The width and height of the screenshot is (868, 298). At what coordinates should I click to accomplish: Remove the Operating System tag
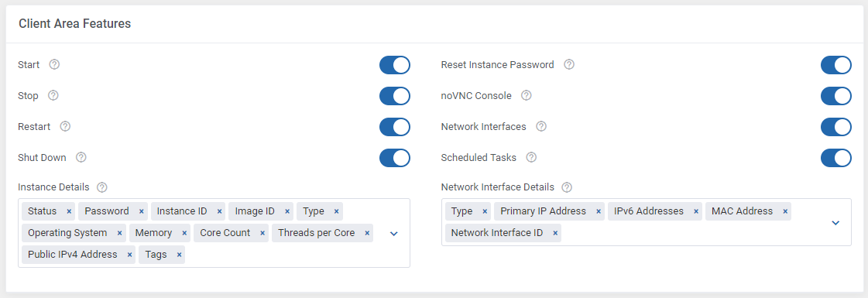click(119, 233)
